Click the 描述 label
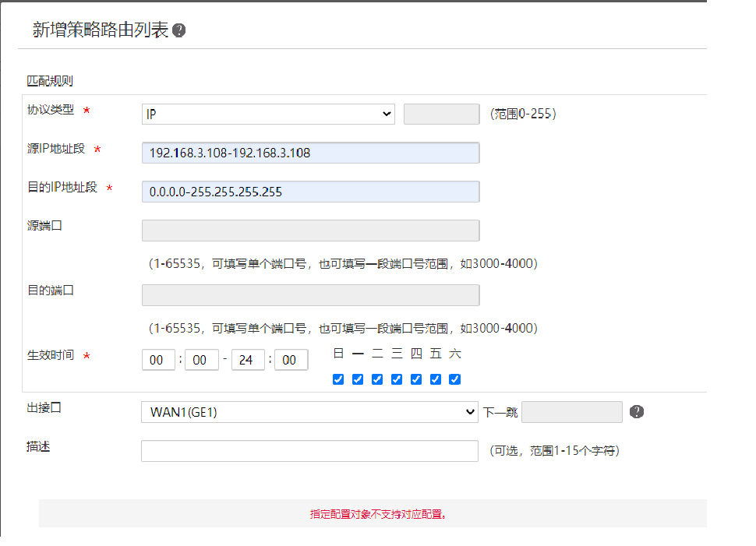Screen dimensions: 756x546 tap(38, 446)
